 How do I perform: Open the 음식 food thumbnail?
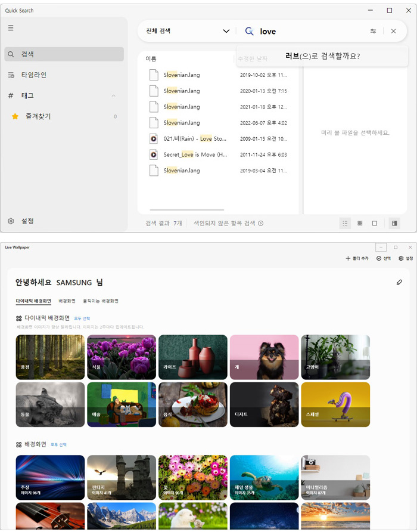coord(193,404)
